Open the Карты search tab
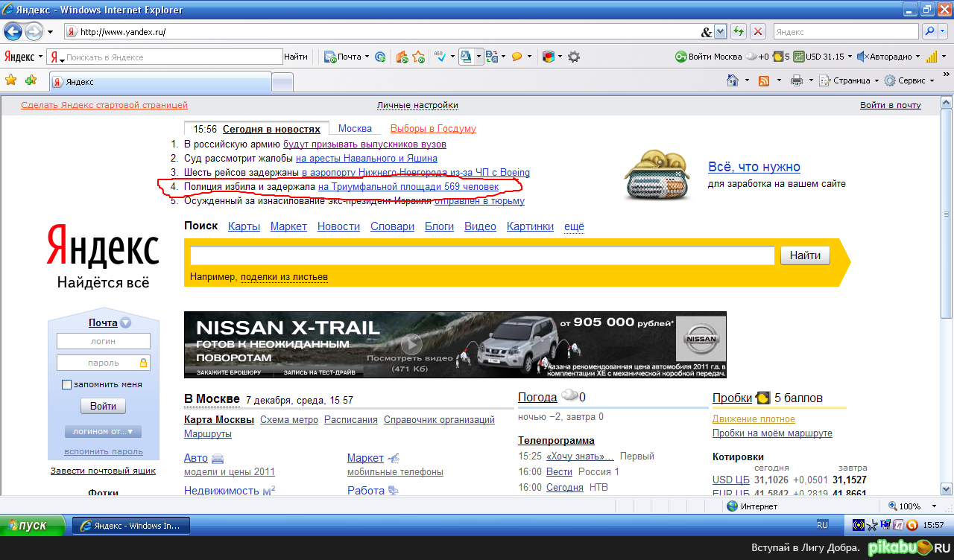 click(x=244, y=226)
